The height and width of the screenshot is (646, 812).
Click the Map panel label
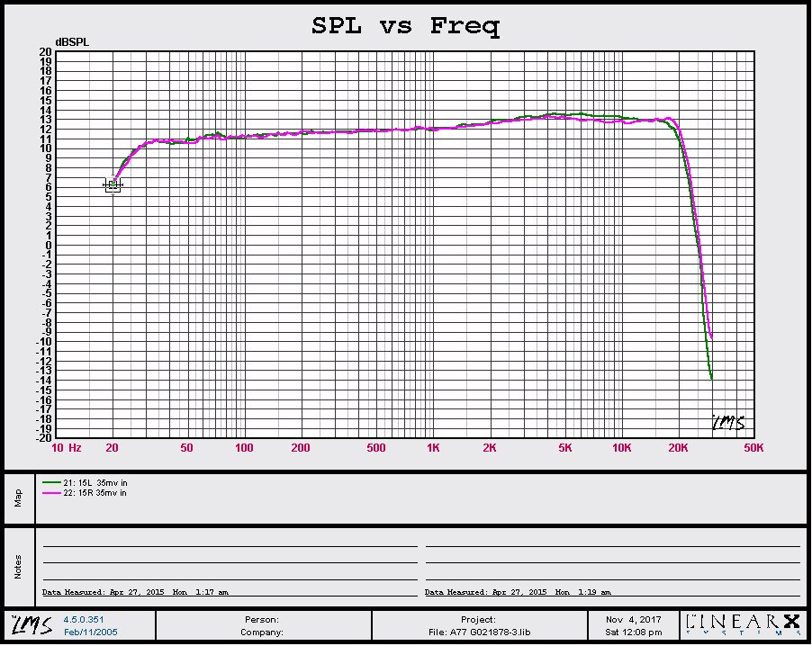(x=18, y=498)
